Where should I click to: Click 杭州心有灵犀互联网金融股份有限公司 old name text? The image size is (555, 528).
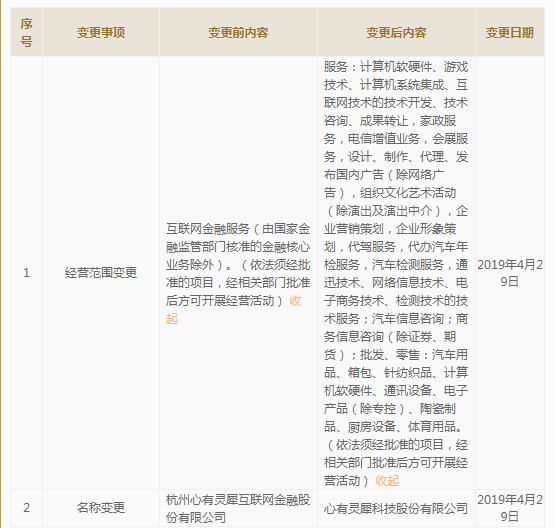238,509
